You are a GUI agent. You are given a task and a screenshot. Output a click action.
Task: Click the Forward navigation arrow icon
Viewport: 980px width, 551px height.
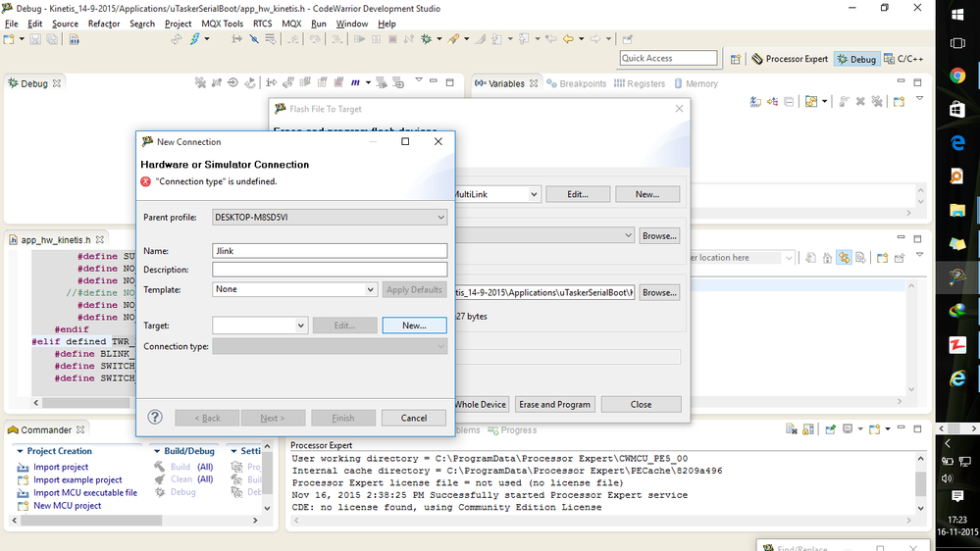tap(595, 39)
